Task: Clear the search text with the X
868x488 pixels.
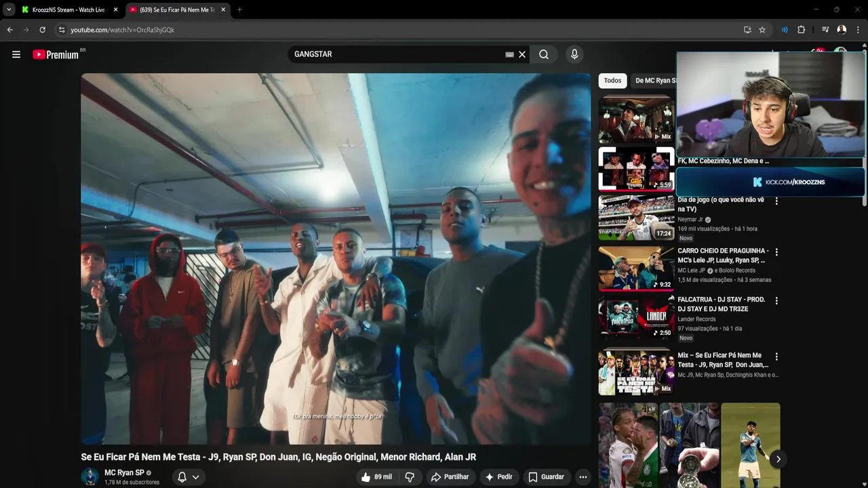Action: pos(522,54)
